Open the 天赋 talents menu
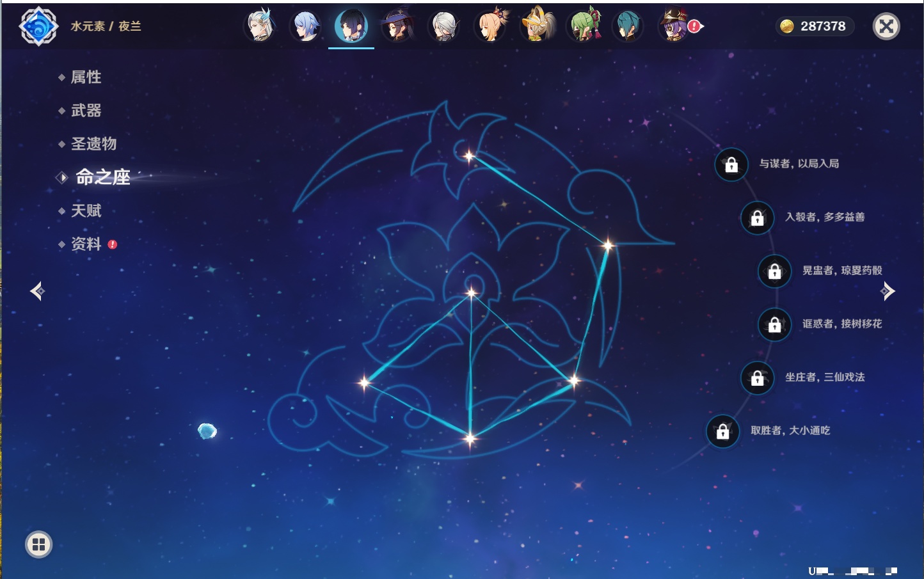Image resolution: width=924 pixels, height=579 pixels. 86,210
